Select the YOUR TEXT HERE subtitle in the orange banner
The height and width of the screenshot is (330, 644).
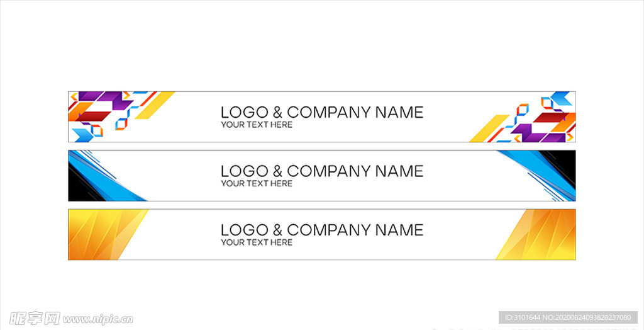(257, 242)
